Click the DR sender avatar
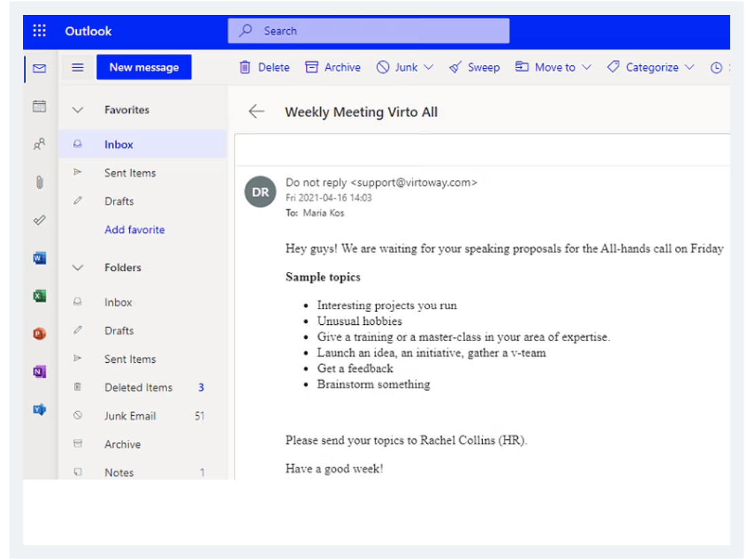The image size is (752, 560). pyautogui.click(x=260, y=192)
